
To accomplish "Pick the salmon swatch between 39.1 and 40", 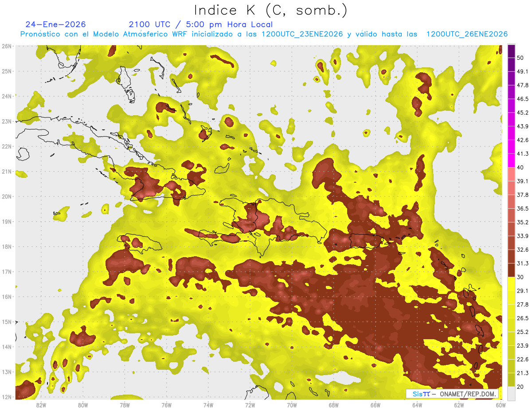I will point(511,174).
